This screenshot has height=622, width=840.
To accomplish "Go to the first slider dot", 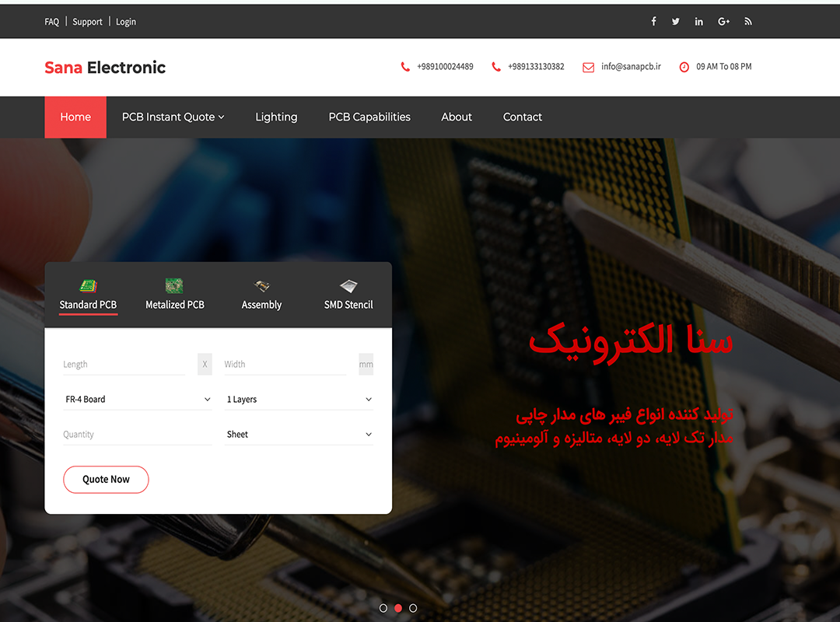I will pos(383,608).
